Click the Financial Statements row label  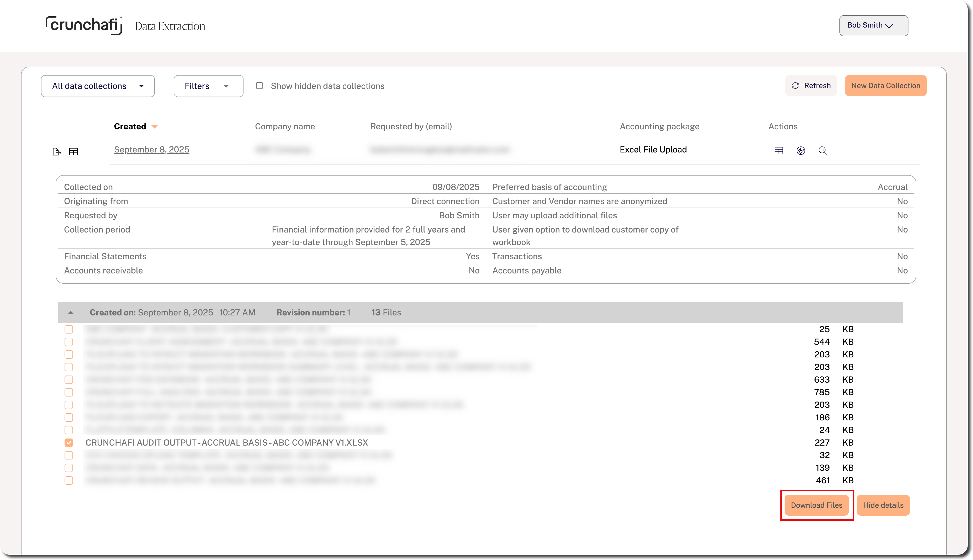(105, 256)
